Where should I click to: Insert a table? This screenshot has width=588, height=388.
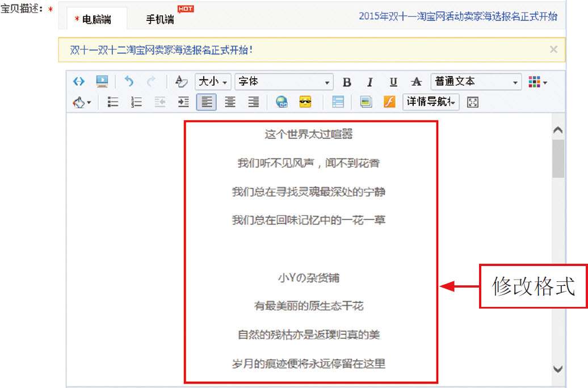[338, 102]
